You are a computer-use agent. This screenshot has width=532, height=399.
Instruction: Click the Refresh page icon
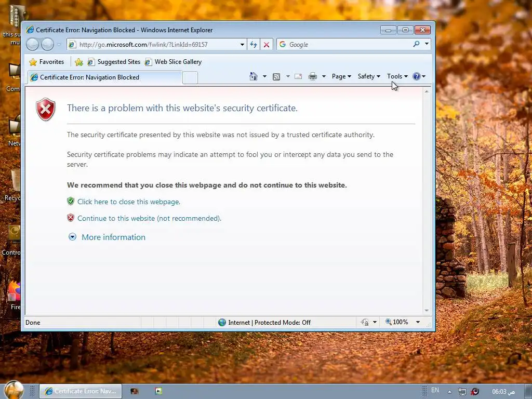coord(254,45)
